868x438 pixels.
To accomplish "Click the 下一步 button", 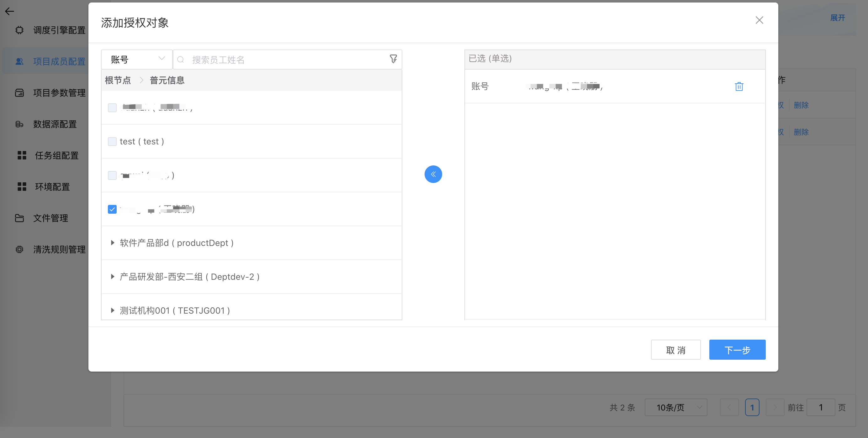I will (x=737, y=350).
